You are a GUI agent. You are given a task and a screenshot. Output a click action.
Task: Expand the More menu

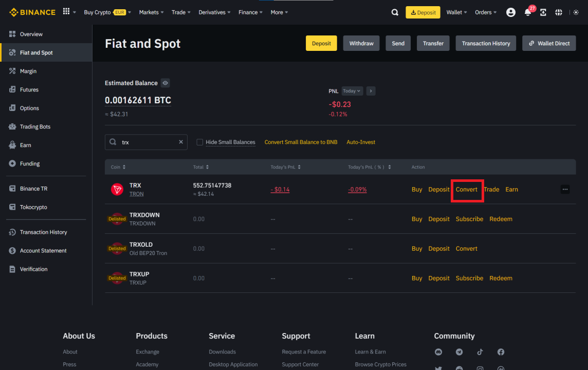click(x=280, y=12)
